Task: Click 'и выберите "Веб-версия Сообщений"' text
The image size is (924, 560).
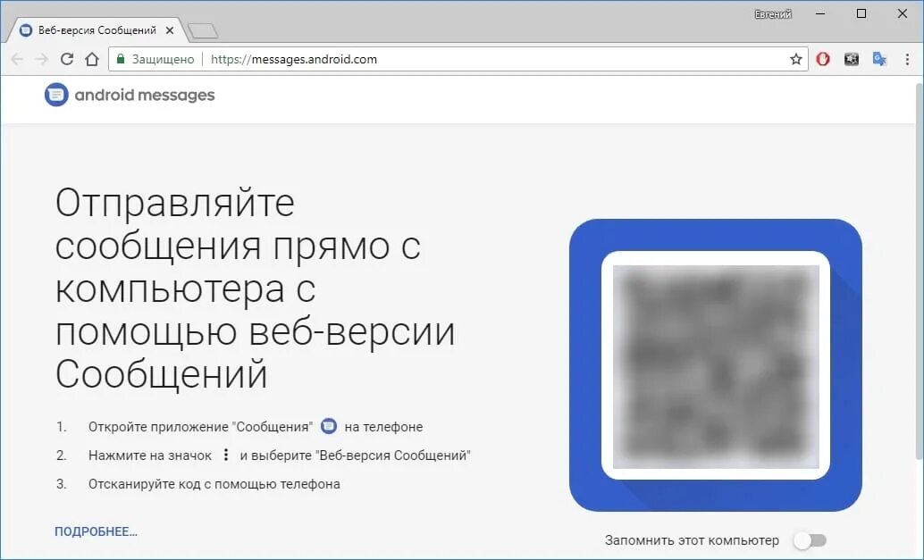Action: (356, 456)
